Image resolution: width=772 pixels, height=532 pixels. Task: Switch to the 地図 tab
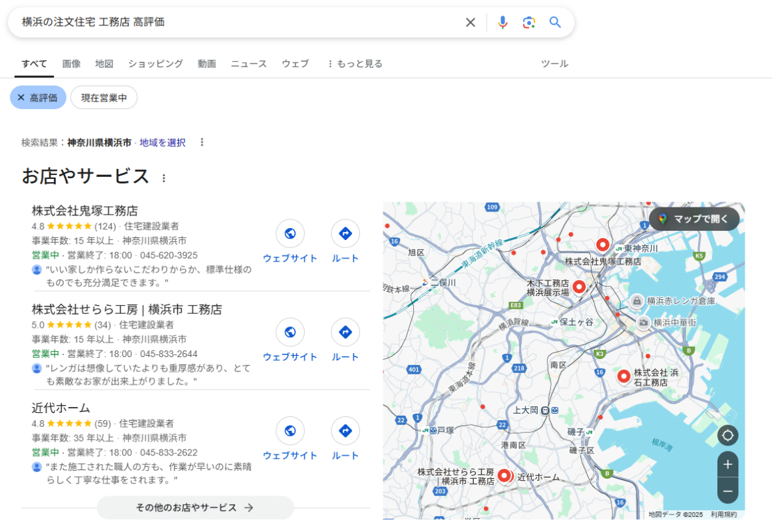coord(104,64)
